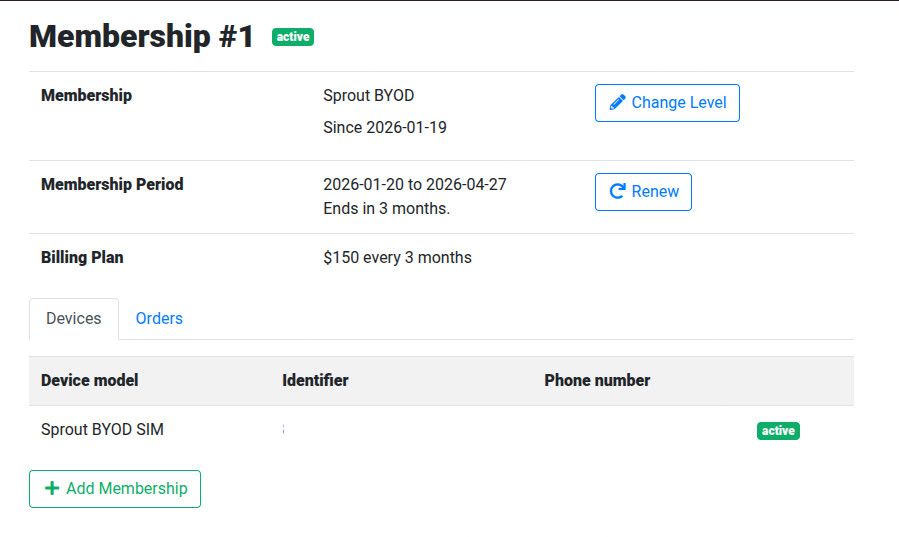
Task: Click the Sprout BYOD membership level text
Action: (368, 96)
